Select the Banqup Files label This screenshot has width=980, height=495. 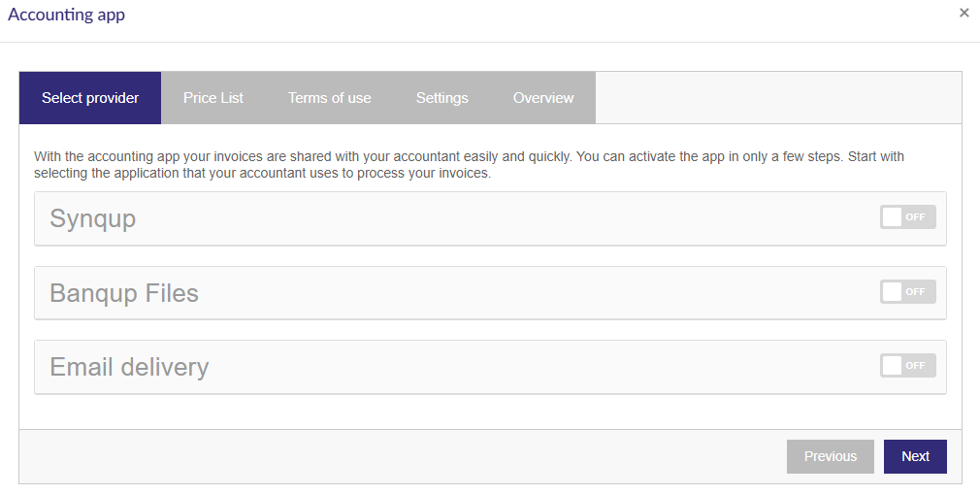point(124,293)
